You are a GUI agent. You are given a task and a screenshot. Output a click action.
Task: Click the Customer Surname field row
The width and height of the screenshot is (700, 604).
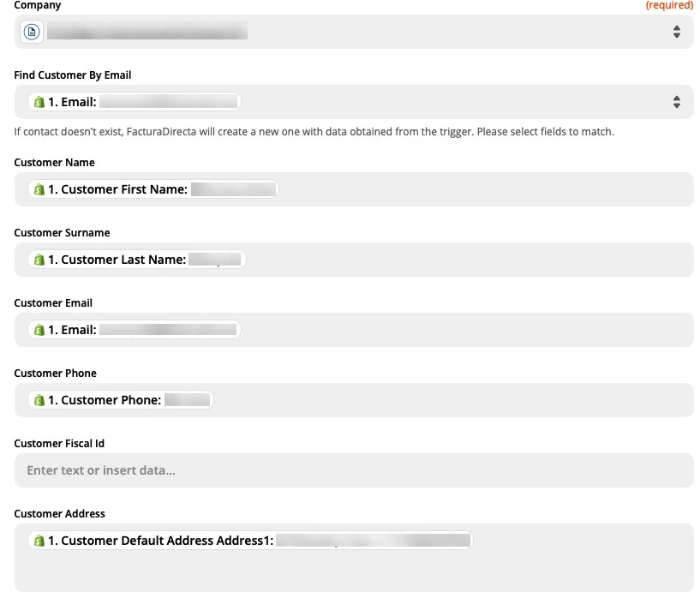354,259
